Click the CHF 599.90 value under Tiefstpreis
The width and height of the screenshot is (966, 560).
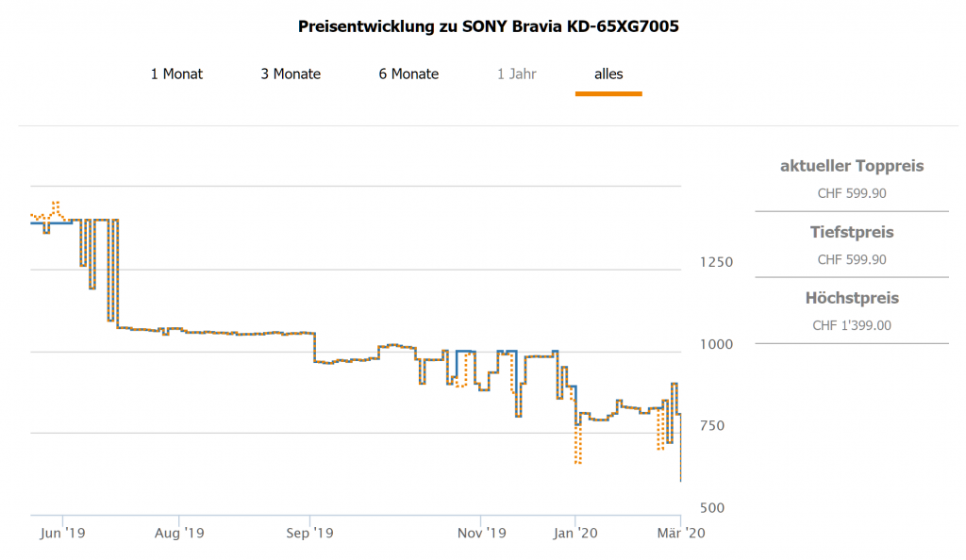click(x=852, y=259)
